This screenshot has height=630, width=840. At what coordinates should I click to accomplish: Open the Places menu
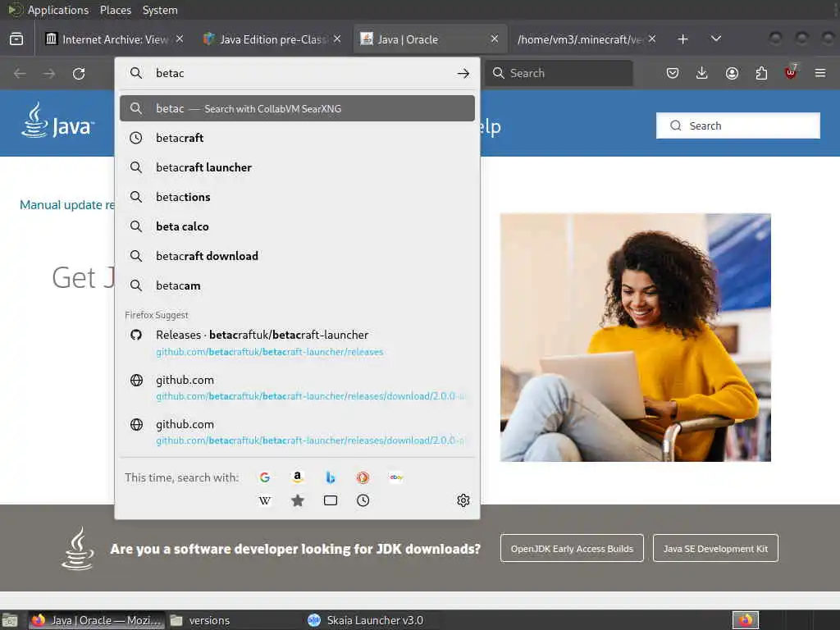tap(115, 10)
